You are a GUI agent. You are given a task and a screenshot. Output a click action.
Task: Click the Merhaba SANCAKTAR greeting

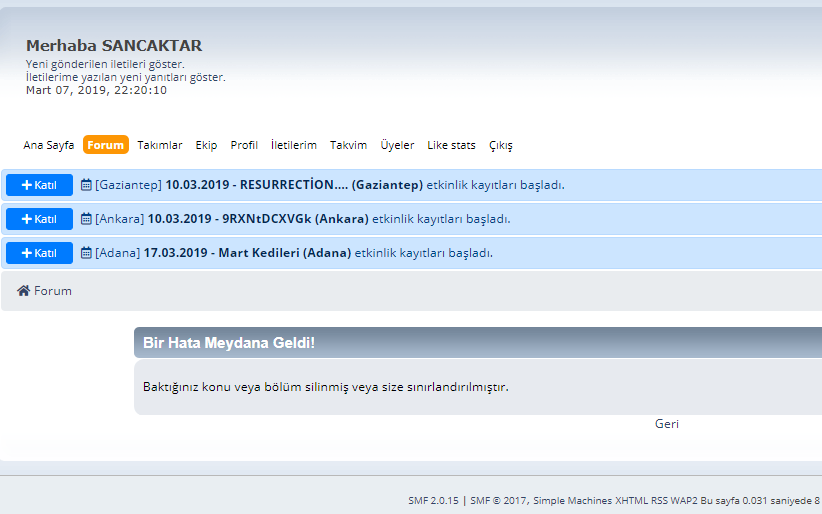coord(114,46)
